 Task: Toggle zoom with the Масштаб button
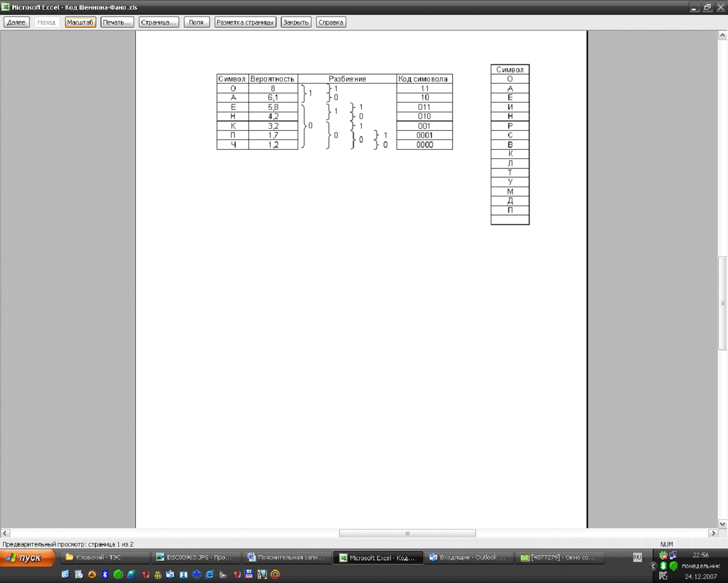pyautogui.click(x=80, y=22)
